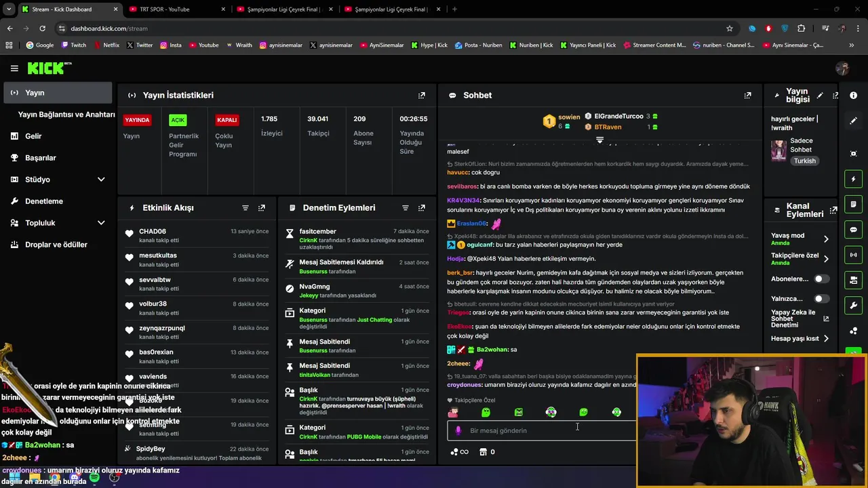This screenshot has height=488, width=868.
Task: Click the voice microphone icon in chat box
Action: [458, 430]
